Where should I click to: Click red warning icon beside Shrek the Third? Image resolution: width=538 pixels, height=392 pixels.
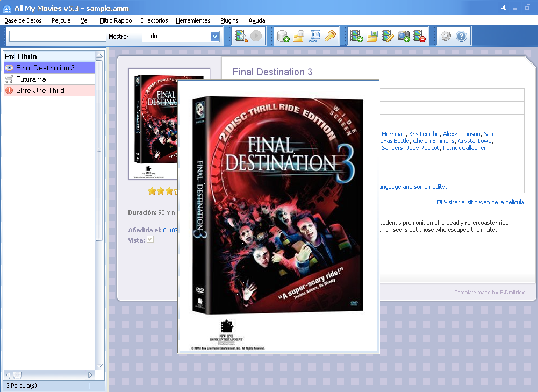click(9, 91)
